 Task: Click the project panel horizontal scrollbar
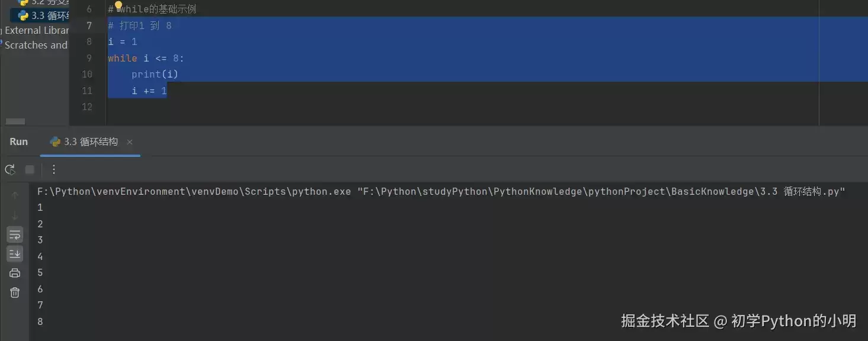(x=15, y=121)
